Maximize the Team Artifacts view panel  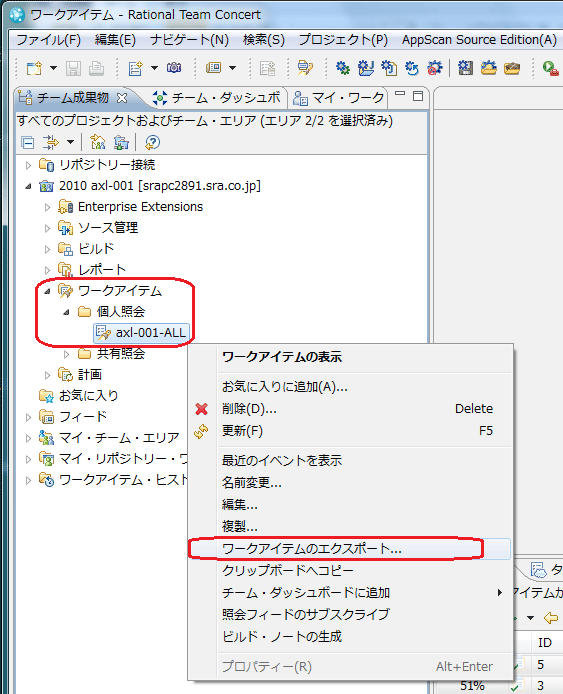pyautogui.click(x=418, y=96)
